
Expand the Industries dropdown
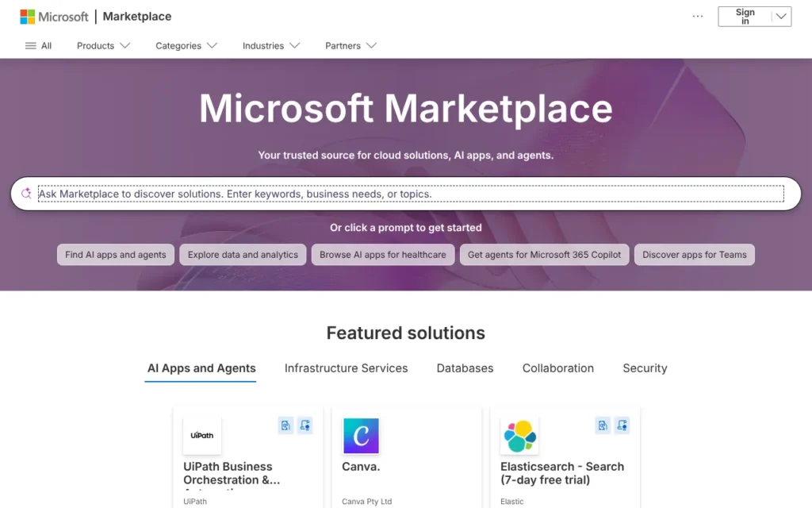pyautogui.click(x=271, y=45)
